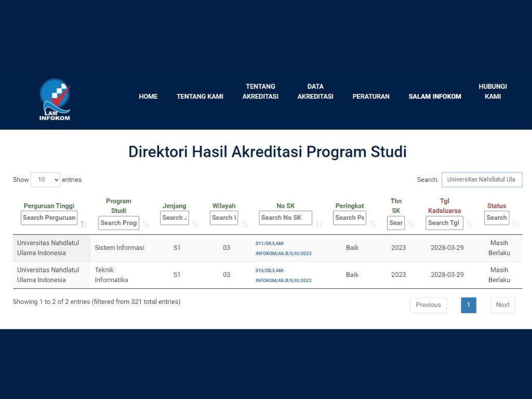Click the Next pagination button

click(x=502, y=305)
